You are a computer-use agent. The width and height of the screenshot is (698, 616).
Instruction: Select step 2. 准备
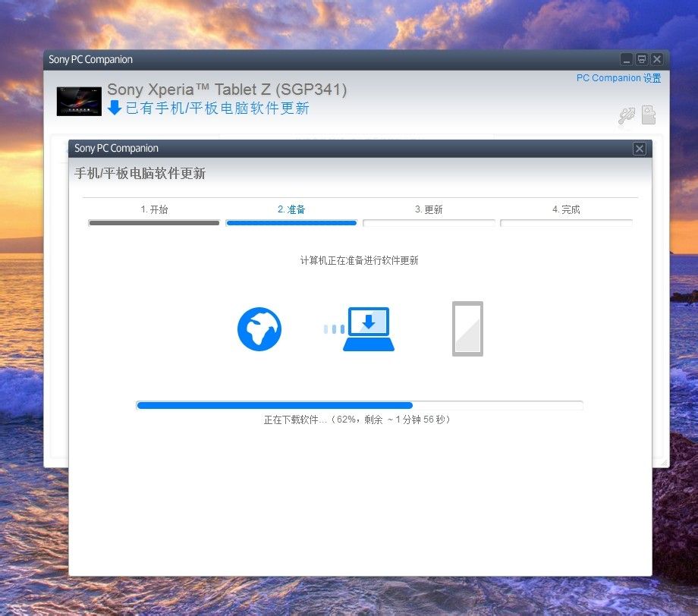[291, 209]
